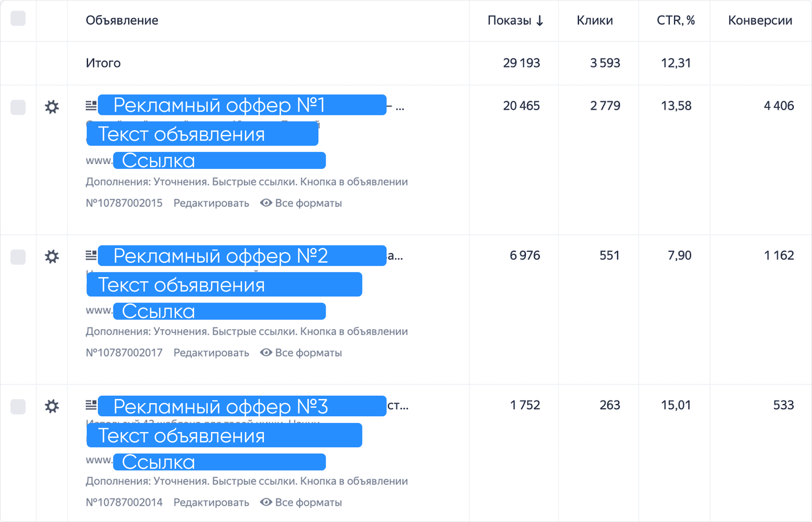The height and width of the screenshot is (522, 812).
Task: Preview all formats for ad №10787002015
Action: tap(301, 203)
